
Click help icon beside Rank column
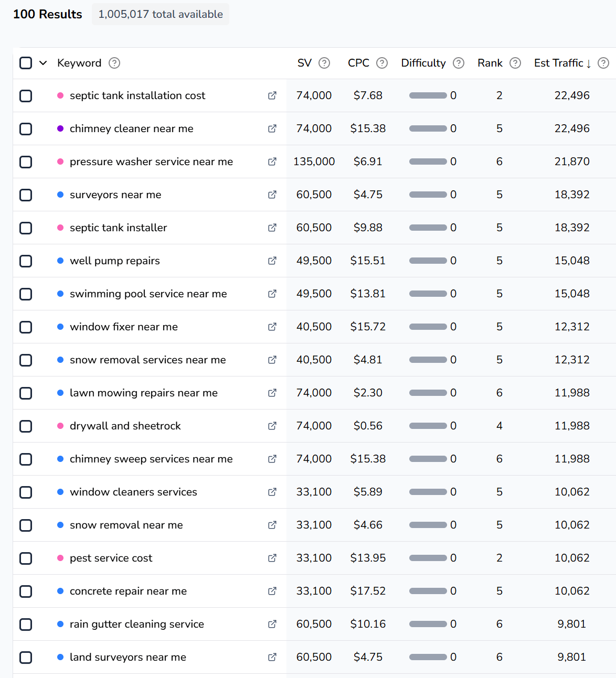tap(515, 63)
